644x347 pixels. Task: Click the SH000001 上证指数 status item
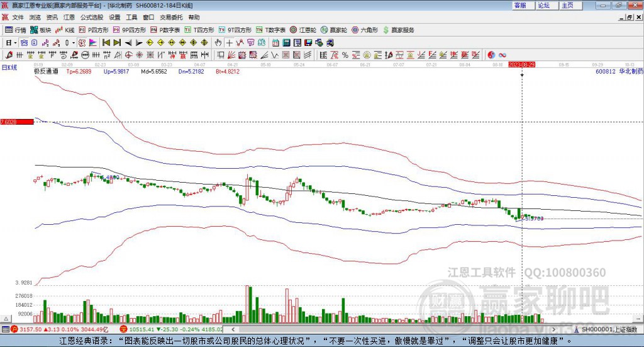(606, 329)
